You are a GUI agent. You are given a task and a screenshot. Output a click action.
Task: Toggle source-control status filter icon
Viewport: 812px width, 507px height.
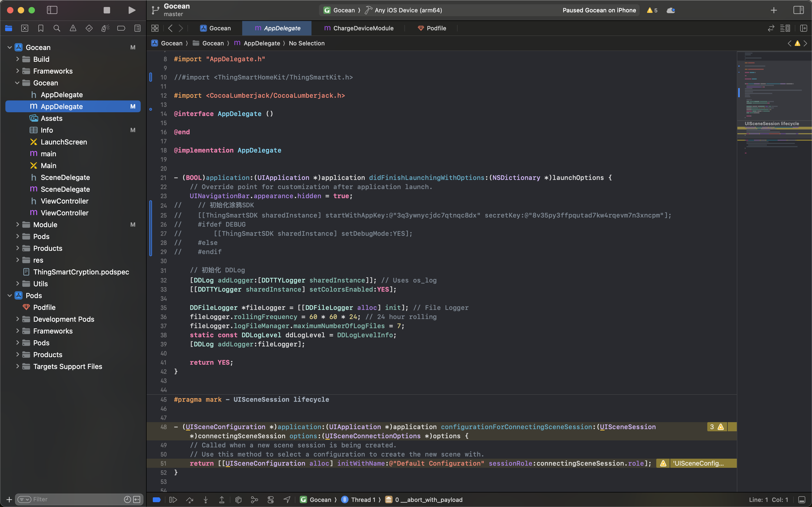[137, 499]
